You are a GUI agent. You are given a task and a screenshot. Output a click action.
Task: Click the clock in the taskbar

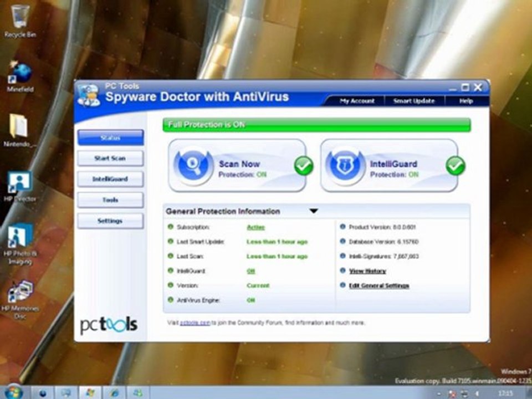(x=505, y=393)
